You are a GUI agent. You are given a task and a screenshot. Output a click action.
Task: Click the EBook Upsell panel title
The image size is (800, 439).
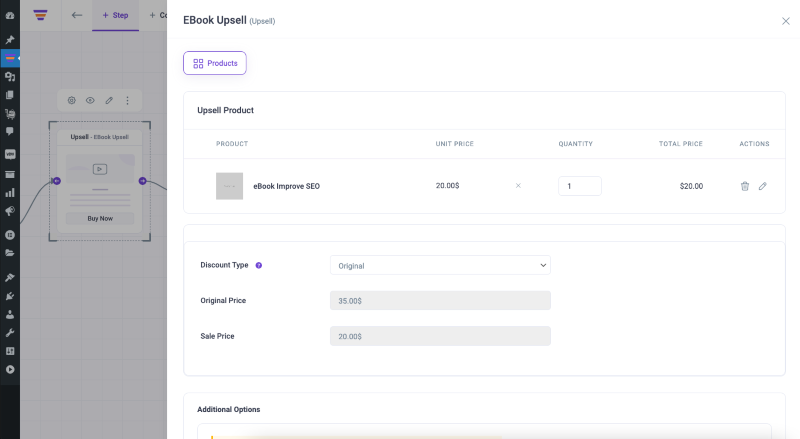(215, 20)
